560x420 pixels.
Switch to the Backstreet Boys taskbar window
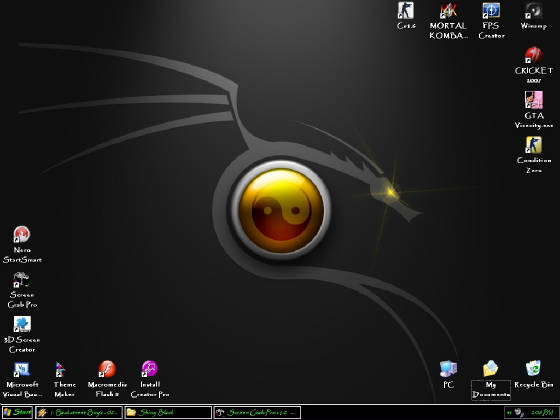pyautogui.click(x=79, y=412)
